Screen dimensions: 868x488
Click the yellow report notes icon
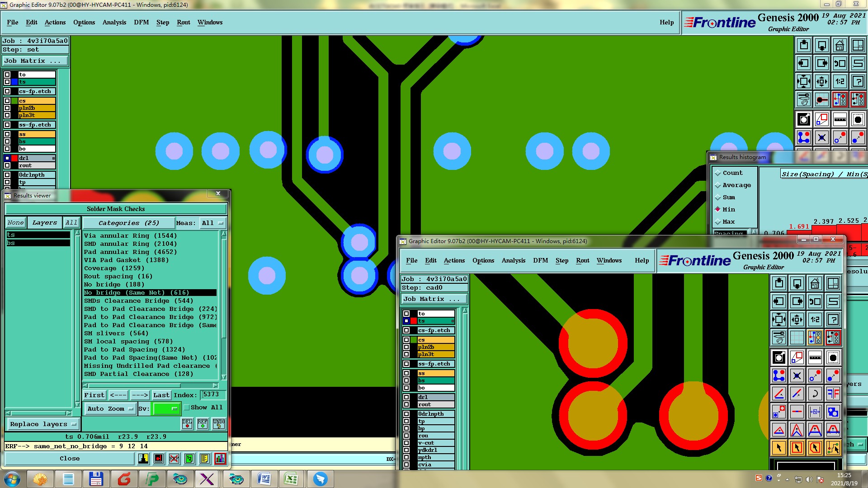coord(204,459)
